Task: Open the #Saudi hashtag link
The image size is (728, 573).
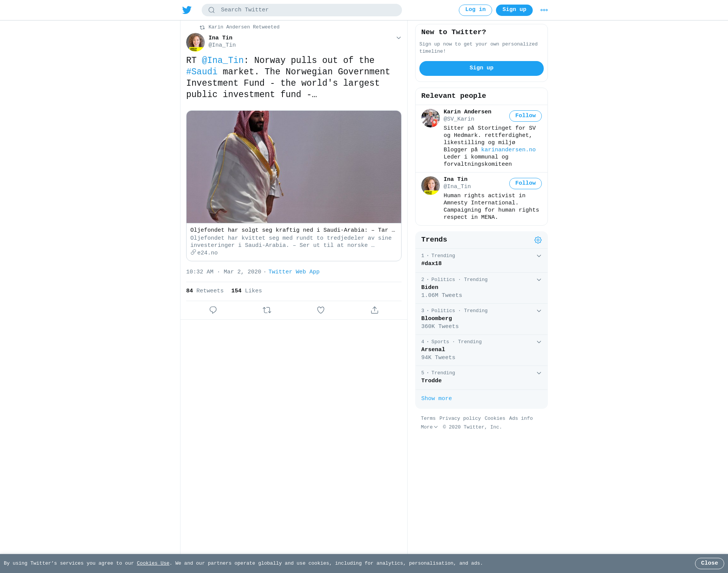Action: point(202,72)
